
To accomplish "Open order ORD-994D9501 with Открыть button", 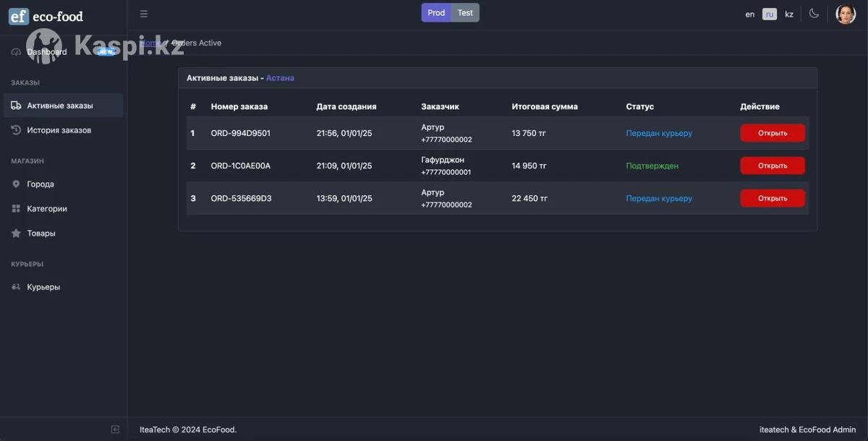I will 772,133.
